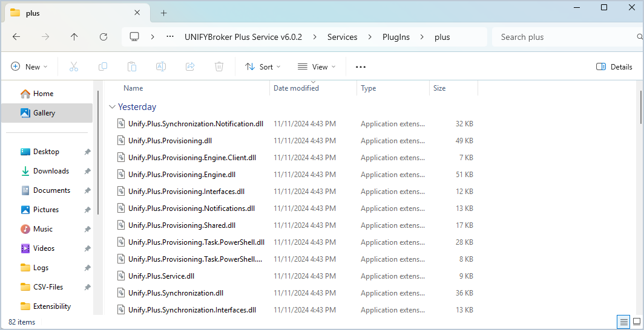Image resolution: width=644 pixels, height=330 pixels.
Task: Switch to details list view icon in status bar
Action: 624,322
